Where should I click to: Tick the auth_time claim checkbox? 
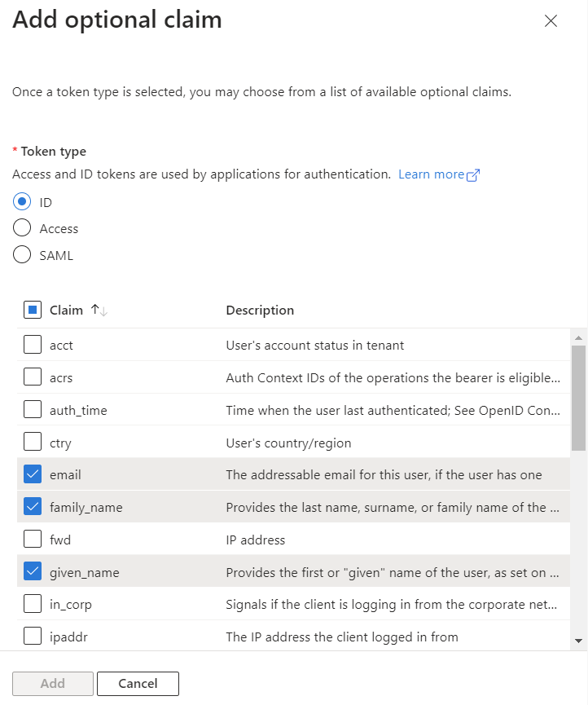click(x=33, y=410)
